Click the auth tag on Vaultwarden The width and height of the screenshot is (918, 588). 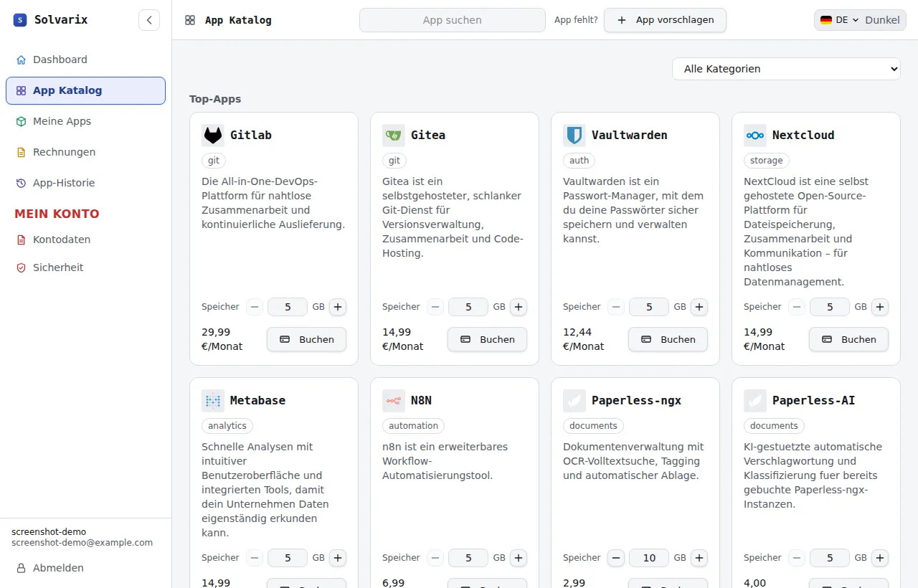579,161
